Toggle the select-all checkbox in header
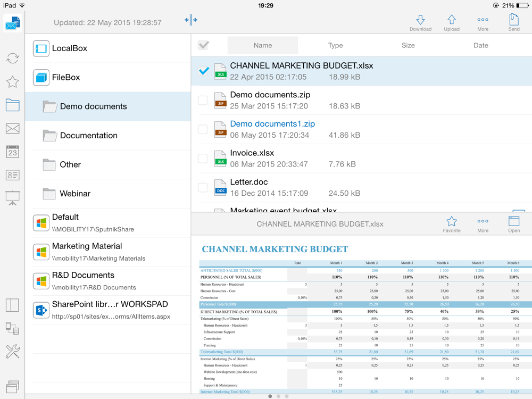The image size is (532, 399). coord(203,45)
